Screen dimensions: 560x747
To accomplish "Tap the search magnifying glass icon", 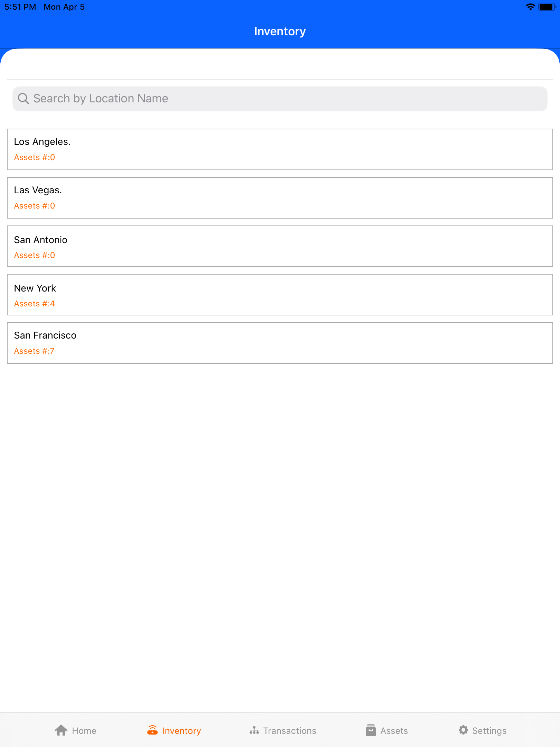I will 24,99.
